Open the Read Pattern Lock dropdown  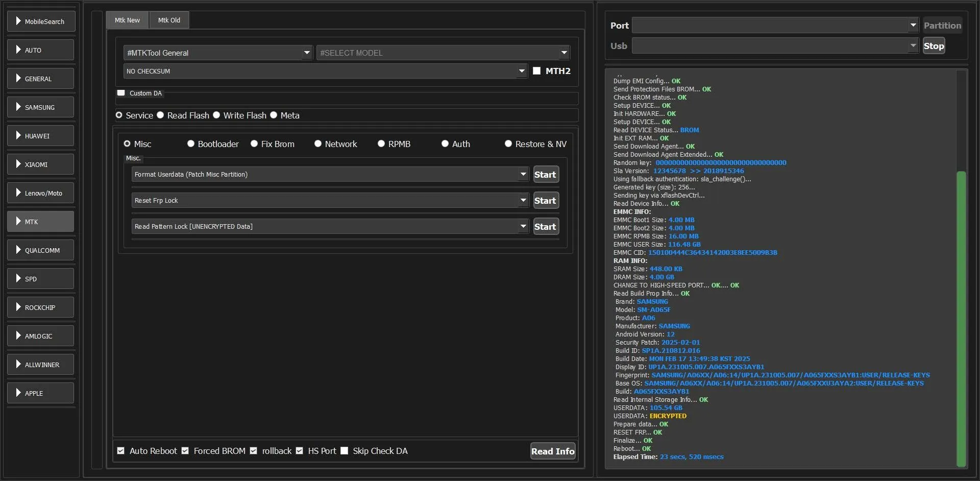point(330,226)
